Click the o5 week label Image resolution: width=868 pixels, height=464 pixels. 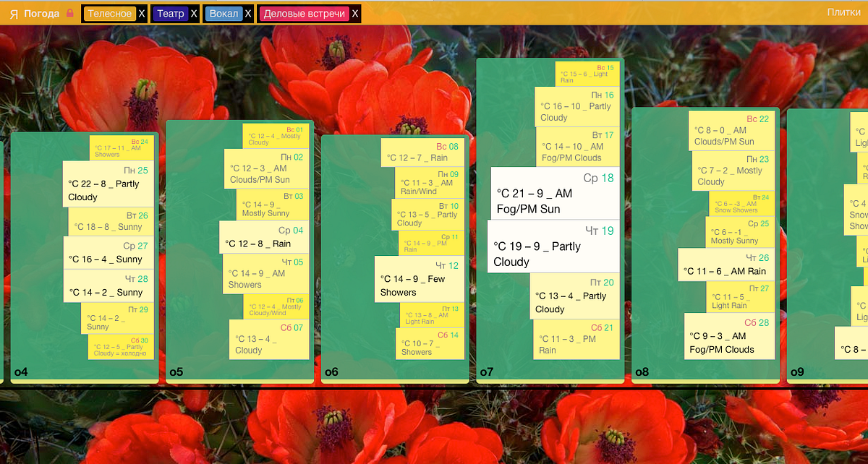pyautogui.click(x=176, y=372)
